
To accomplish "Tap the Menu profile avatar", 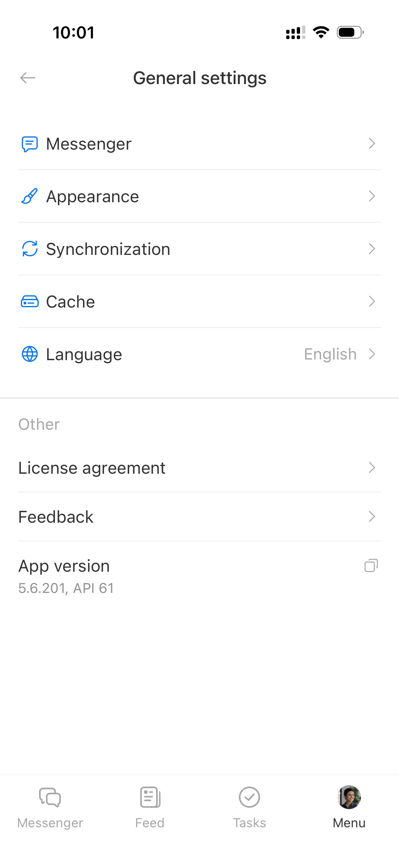I will coord(349,797).
